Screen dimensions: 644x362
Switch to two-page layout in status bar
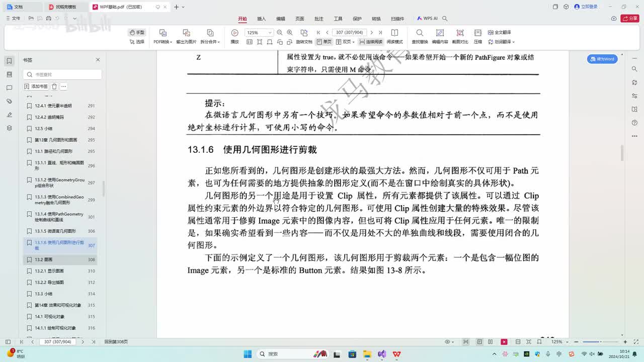pos(490,342)
